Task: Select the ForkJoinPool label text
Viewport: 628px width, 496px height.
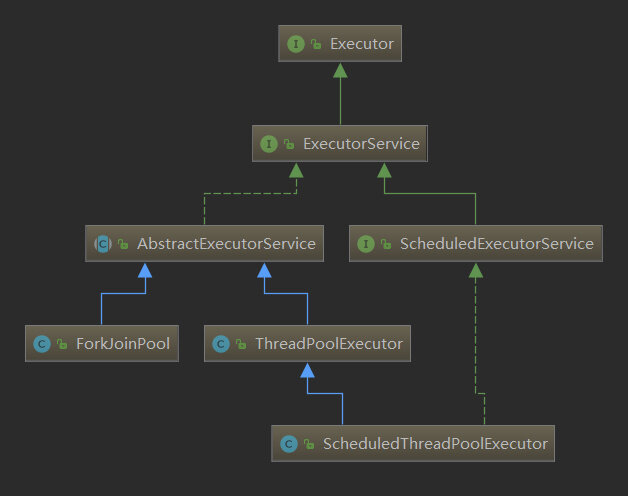Action: [120, 344]
